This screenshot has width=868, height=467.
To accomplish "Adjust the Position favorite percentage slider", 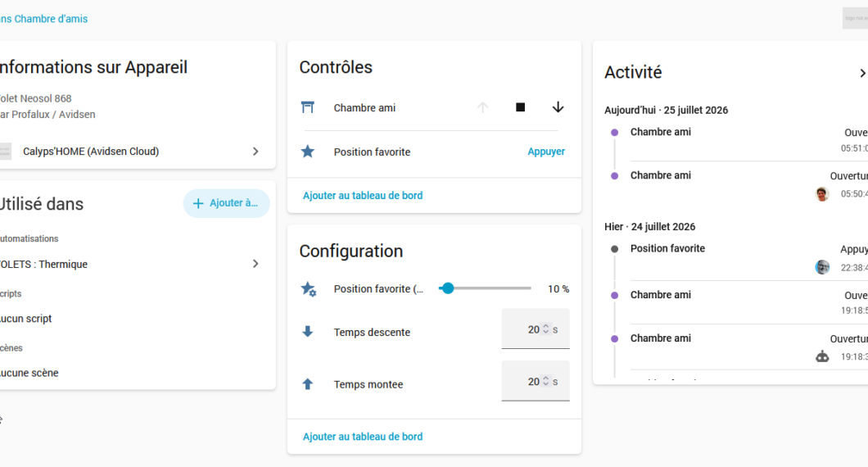I will click(x=485, y=288).
